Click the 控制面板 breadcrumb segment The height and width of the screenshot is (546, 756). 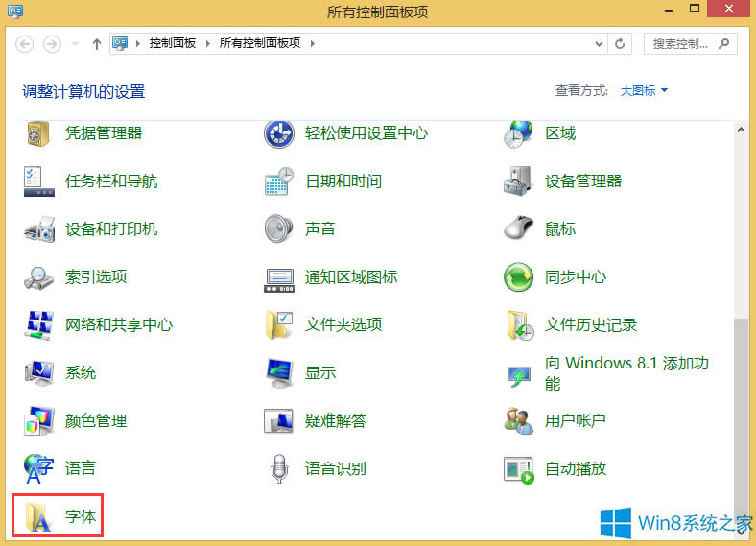[x=172, y=43]
